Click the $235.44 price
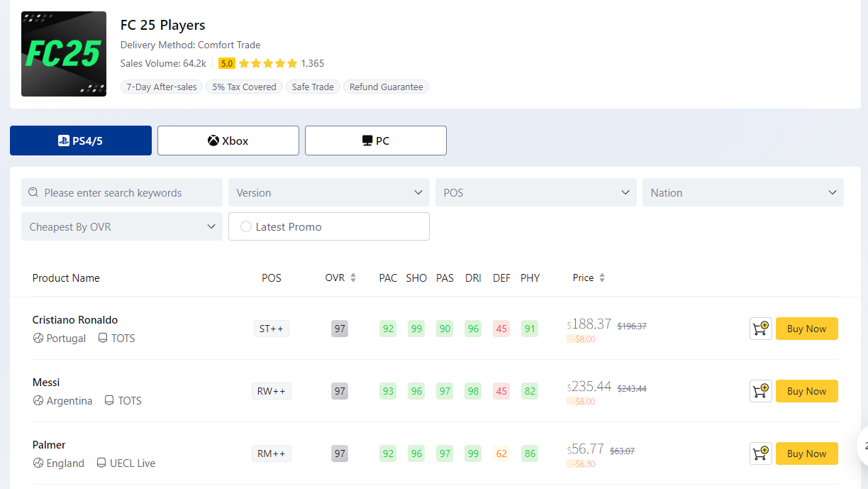 pyautogui.click(x=589, y=386)
